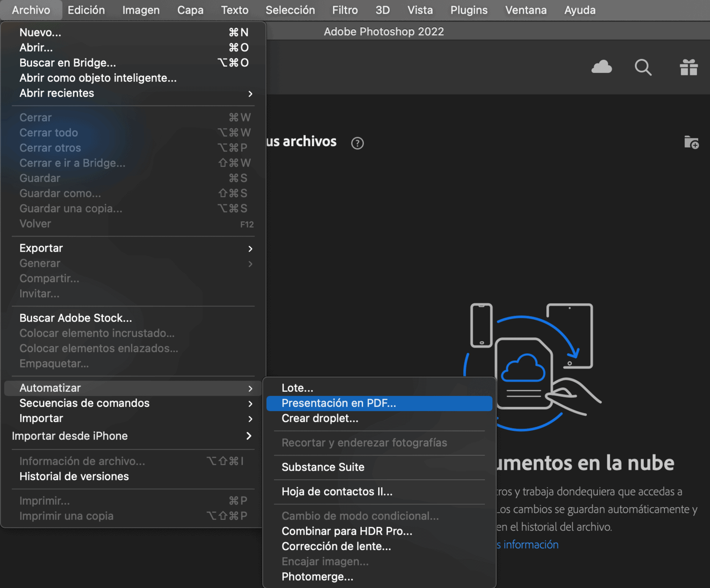The width and height of the screenshot is (710, 588).
Task: Open the 3D menu
Action: tap(382, 10)
